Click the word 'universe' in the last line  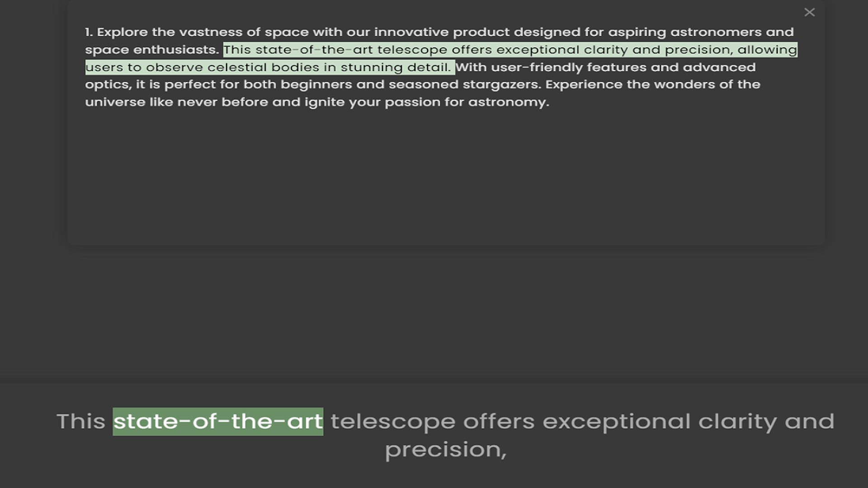tap(115, 102)
